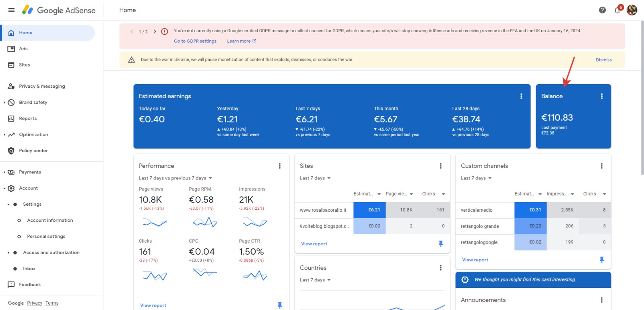Click the €110.83 balance amount
644x310 pixels.
(557, 118)
